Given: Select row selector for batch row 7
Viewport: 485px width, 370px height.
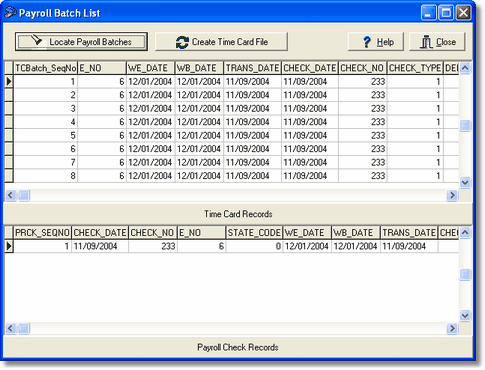Looking at the screenshot, I should (x=9, y=162).
